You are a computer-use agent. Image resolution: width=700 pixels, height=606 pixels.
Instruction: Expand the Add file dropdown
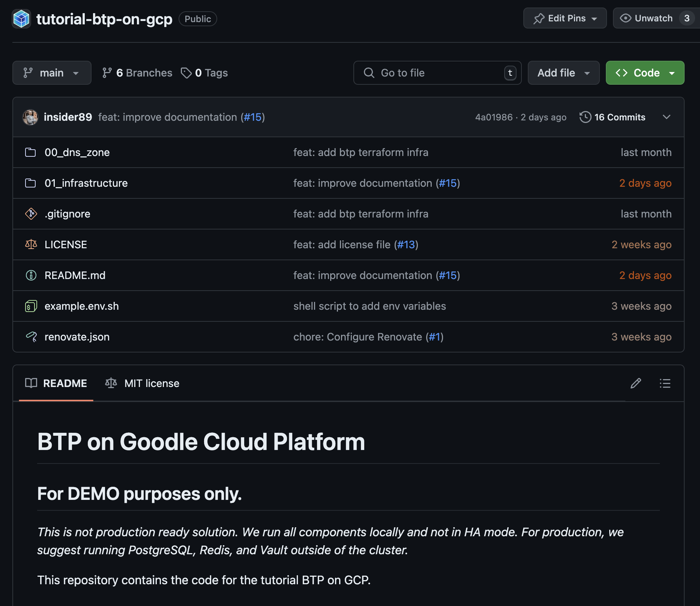(x=563, y=73)
